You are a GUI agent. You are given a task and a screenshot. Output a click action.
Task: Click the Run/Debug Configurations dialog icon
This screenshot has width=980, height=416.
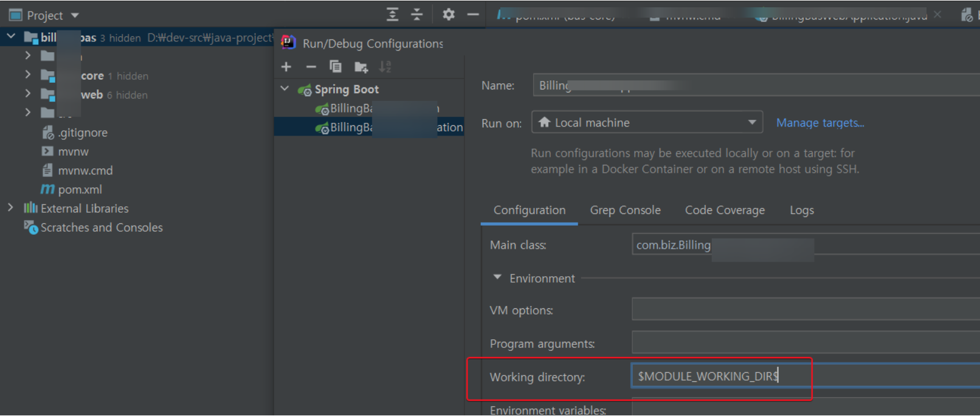tap(288, 43)
